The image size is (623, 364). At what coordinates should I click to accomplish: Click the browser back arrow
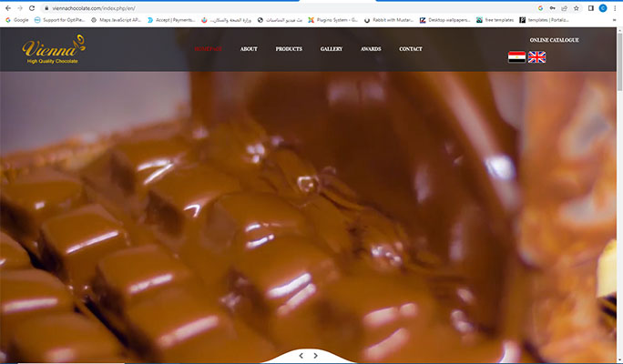click(x=8, y=8)
